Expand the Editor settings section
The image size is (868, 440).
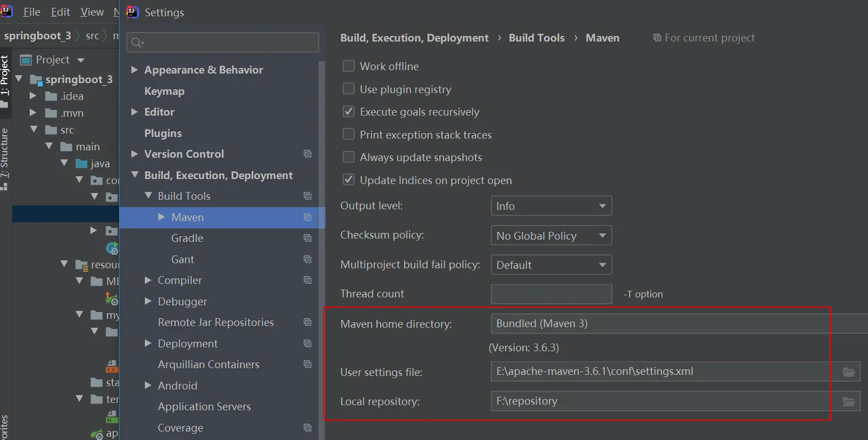click(134, 112)
